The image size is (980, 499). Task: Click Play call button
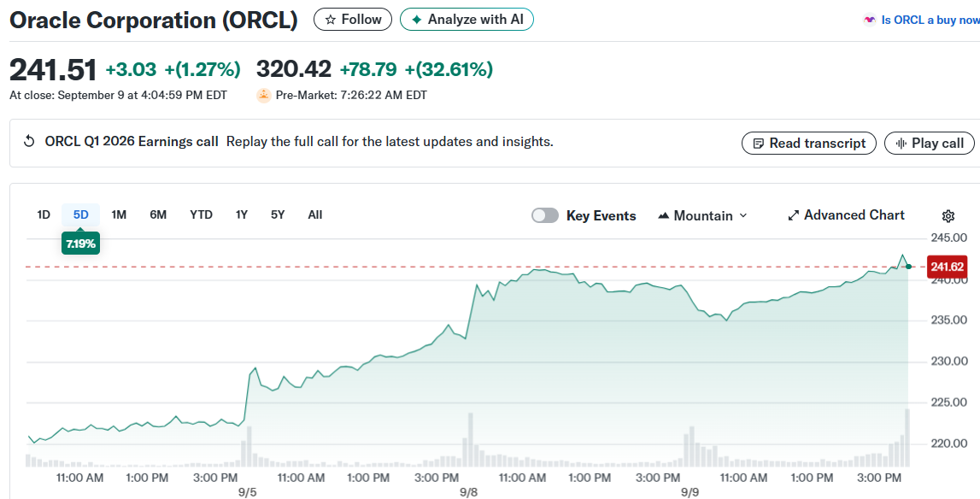930,144
